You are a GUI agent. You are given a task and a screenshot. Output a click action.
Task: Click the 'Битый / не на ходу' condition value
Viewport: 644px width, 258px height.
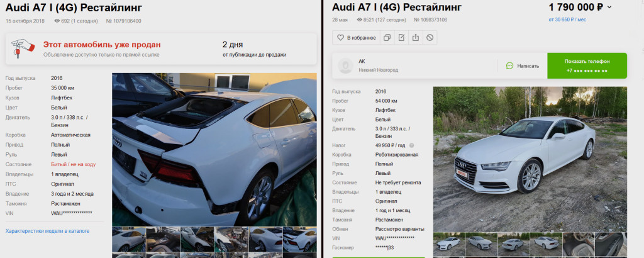click(73, 164)
